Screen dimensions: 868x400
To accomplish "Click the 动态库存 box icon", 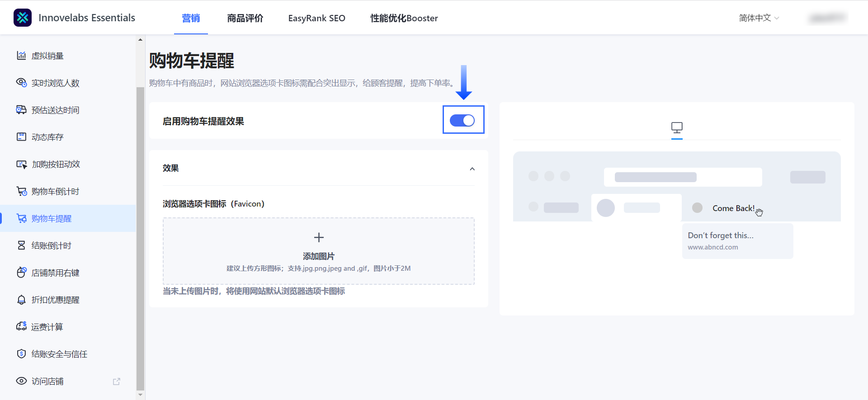I will coord(21,137).
